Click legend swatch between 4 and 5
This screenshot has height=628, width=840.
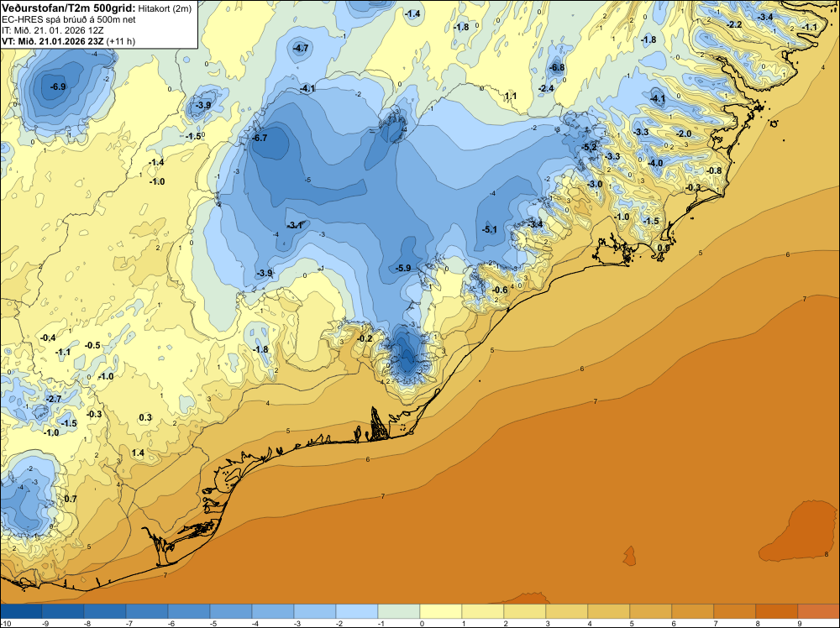click(x=608, y=611)
